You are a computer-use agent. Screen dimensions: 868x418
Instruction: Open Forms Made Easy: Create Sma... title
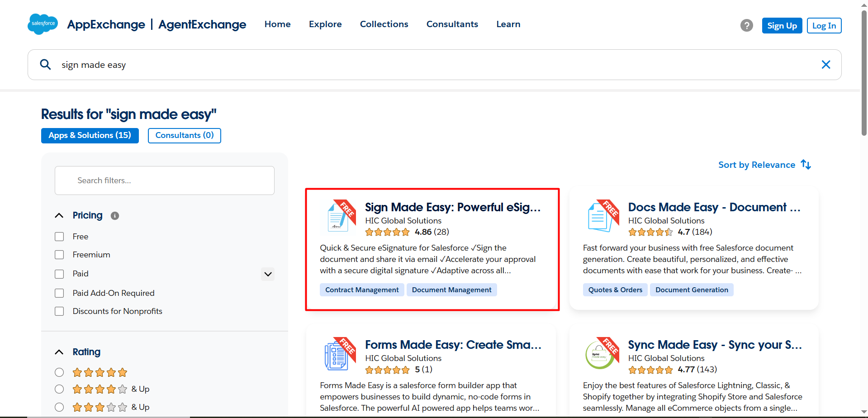pyautogui.click(x=453, y=345)
